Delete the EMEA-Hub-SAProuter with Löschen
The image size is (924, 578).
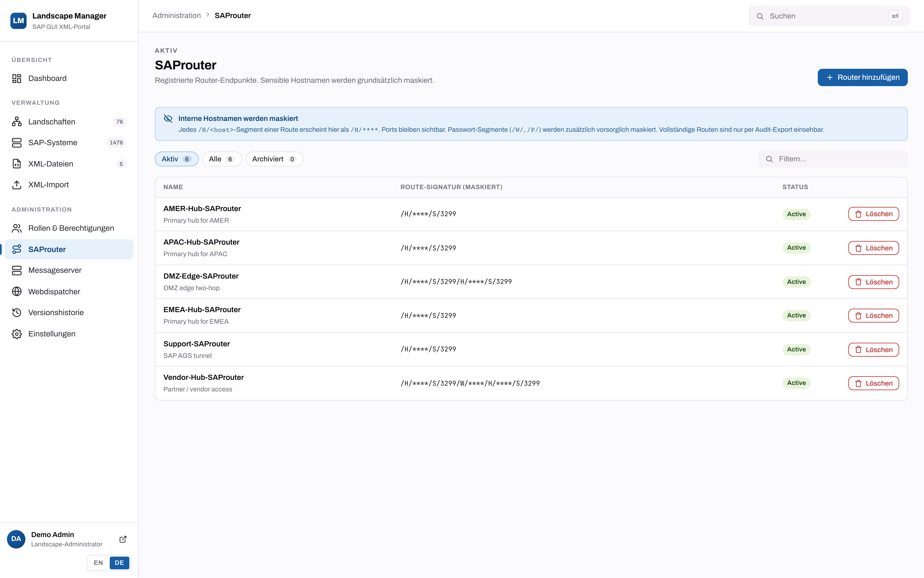(x=874, y=316)
